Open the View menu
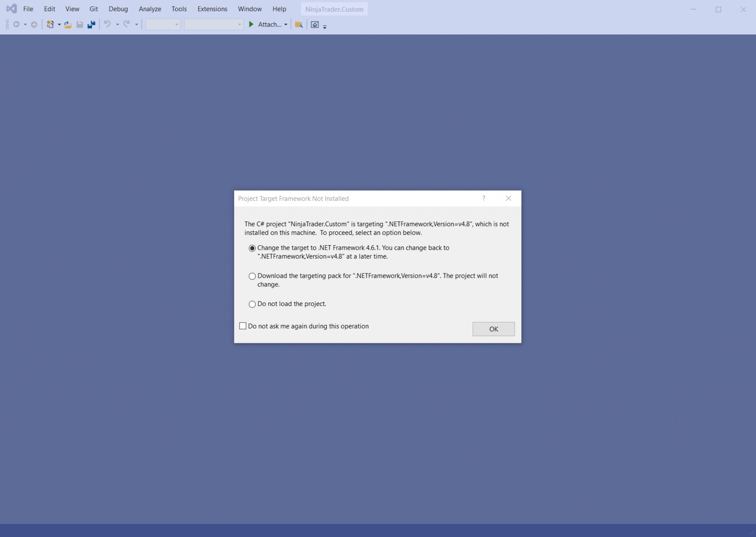This screenshot has width=756, height=537. (72, 9)
